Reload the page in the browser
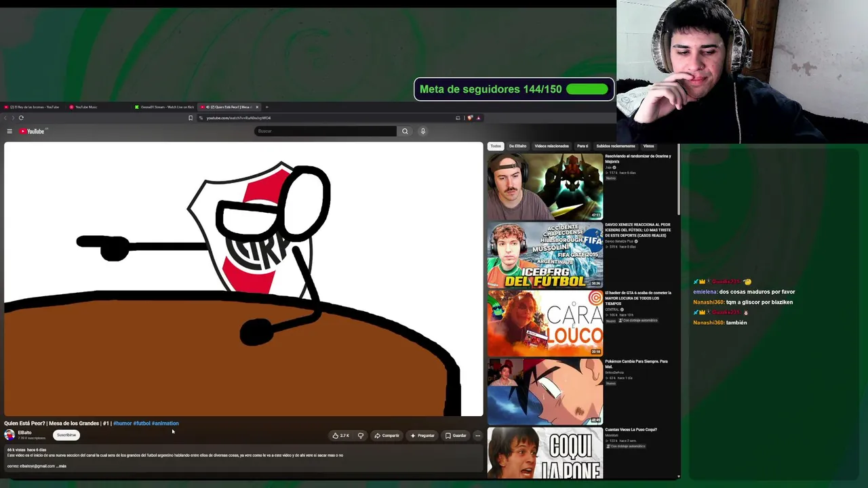The image size is (868, 488). pyautogui.click(x=21, y=118)
